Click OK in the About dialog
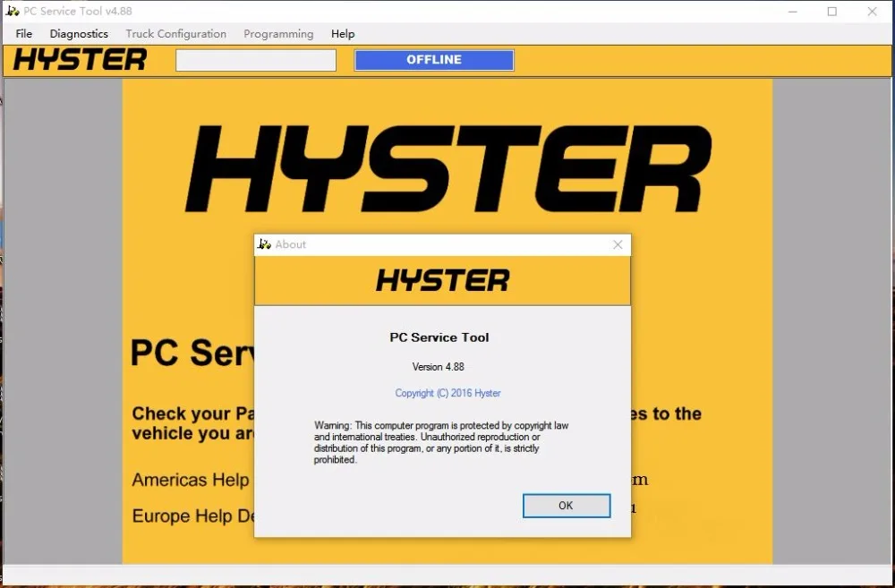 click(x=567, y=506)
